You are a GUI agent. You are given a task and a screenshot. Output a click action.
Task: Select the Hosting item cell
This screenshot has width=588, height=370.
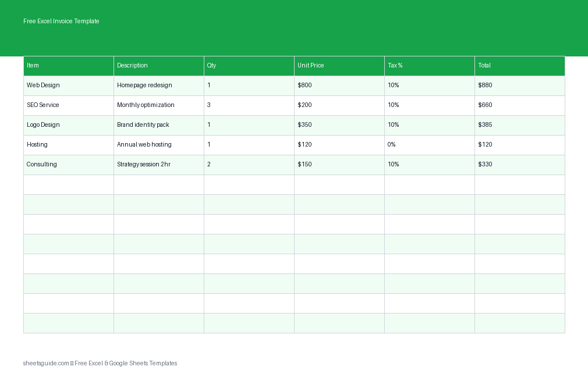point(68,145)
